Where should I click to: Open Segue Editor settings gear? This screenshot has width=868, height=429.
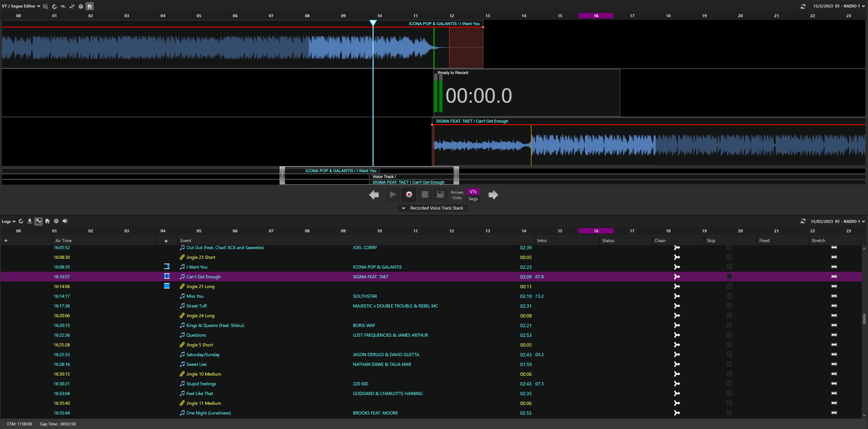(81, 6)
